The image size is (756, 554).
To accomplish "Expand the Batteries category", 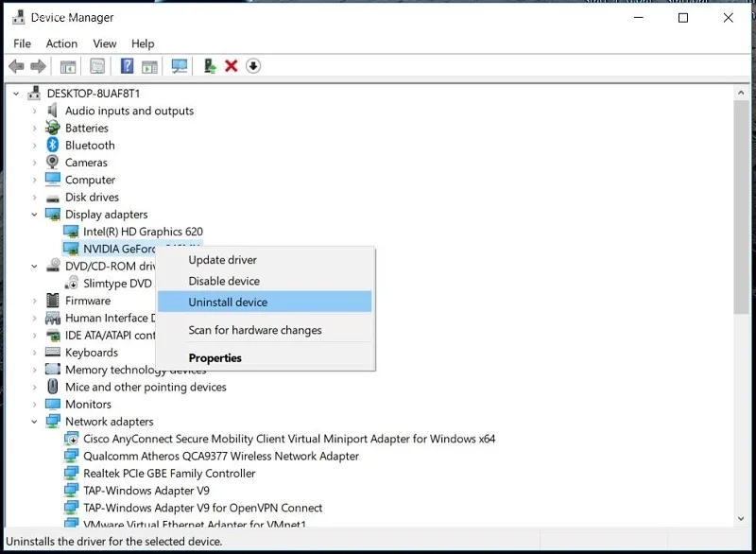I will pyautogui.click(x=34, y=129).
